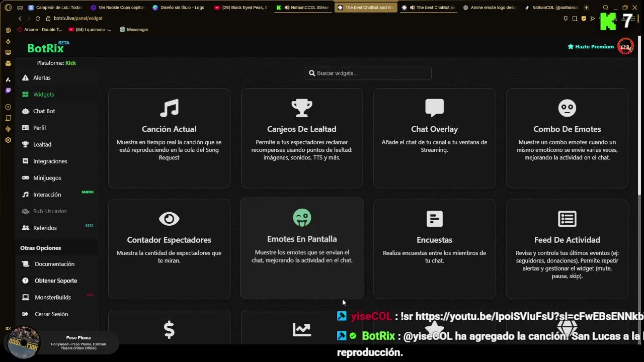
Task: Click the face icon on Combo De Emotes
Action: point(567,108)
